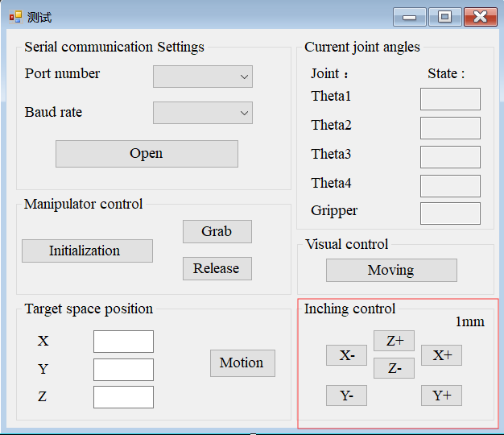
Task: Click the Motion button
Action: pos(242,363)
